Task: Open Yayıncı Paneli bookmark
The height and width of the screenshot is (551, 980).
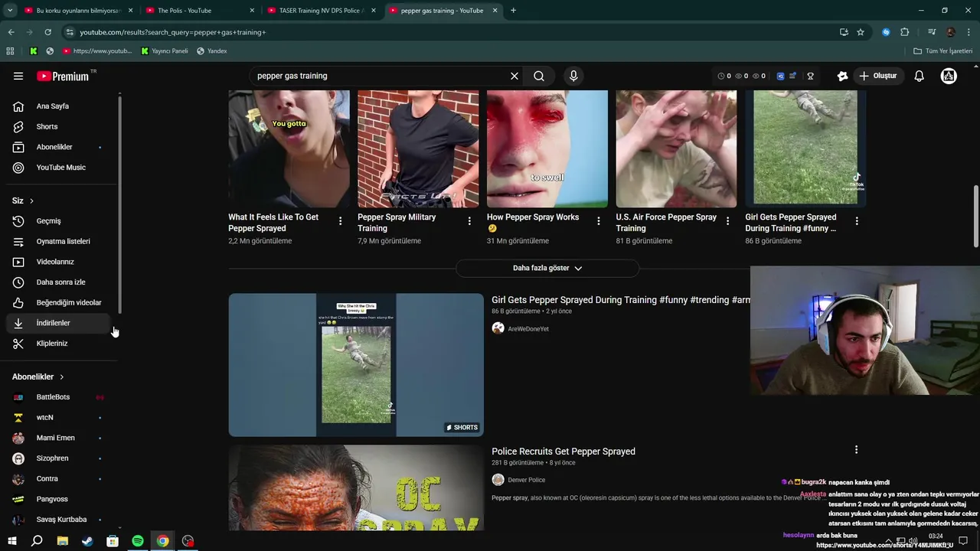Action: coord(165,51)
